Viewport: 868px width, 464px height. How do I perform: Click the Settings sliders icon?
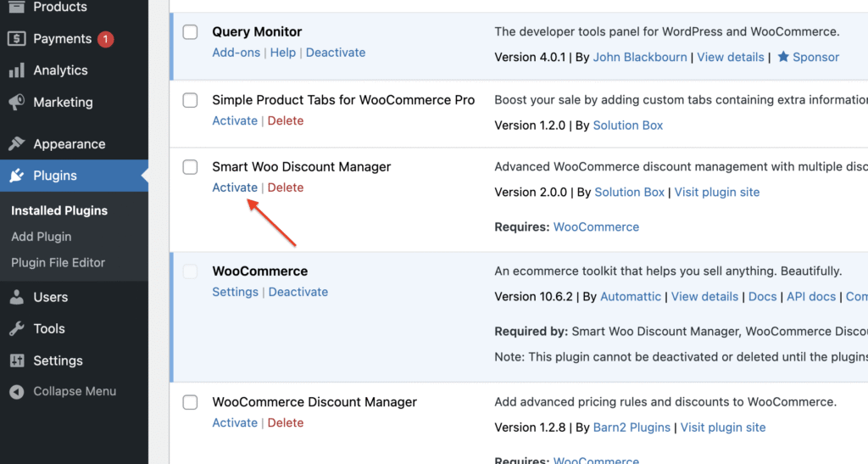pyautogui.click(x=16, y=361)
